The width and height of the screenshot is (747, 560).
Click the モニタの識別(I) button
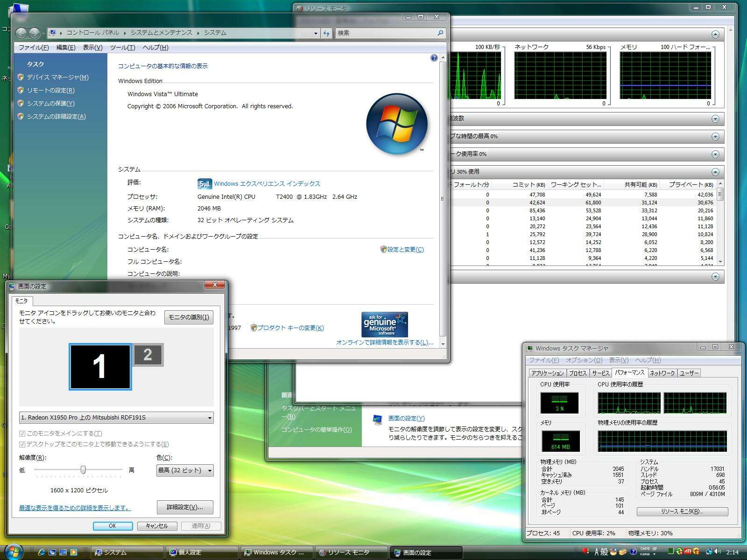click(x=189, y=317)
